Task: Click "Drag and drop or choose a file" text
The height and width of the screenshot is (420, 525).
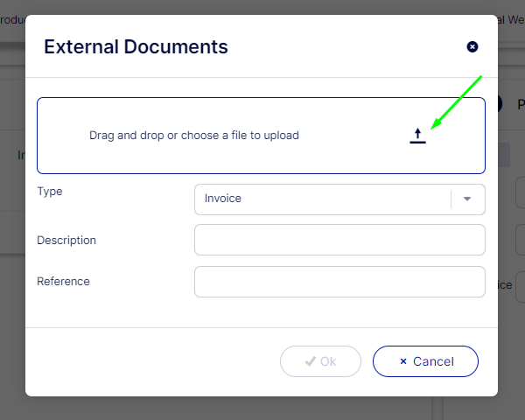Action: (194, 136)
